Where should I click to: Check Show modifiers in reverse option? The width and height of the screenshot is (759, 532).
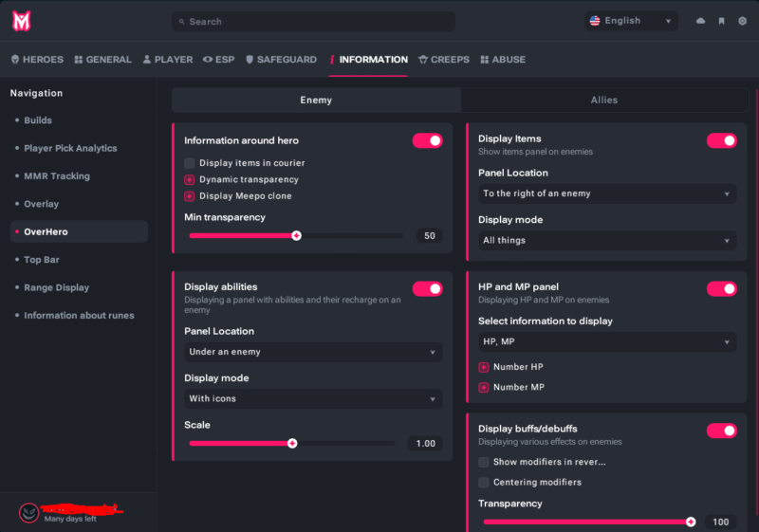click(484, 463)
